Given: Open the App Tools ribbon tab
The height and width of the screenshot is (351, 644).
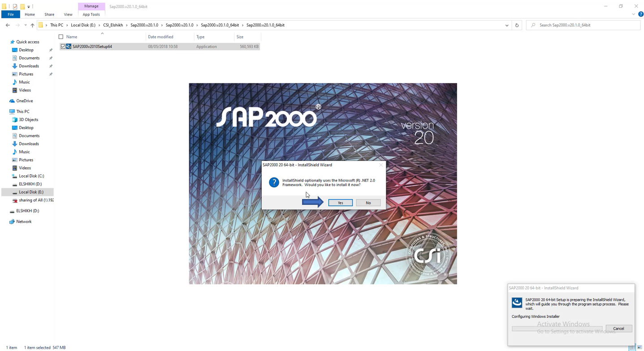Looking at the screenshot, I should [x=91, y=14].
